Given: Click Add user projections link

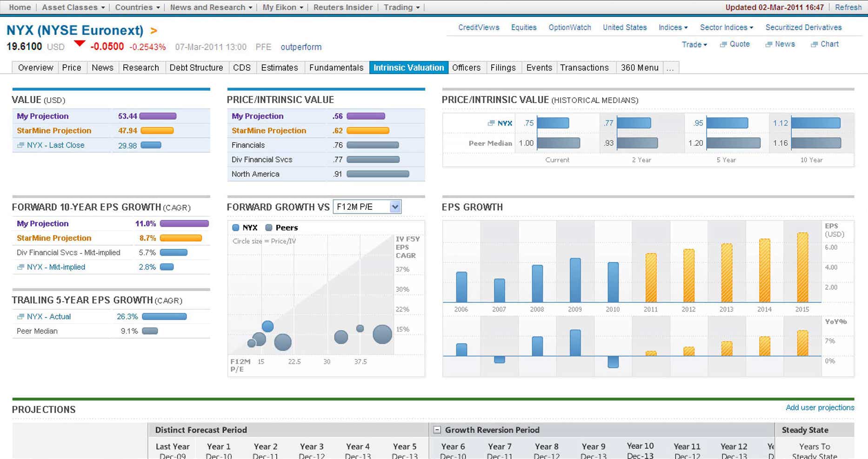Looking at the screenshot, I should pos(820,408).
